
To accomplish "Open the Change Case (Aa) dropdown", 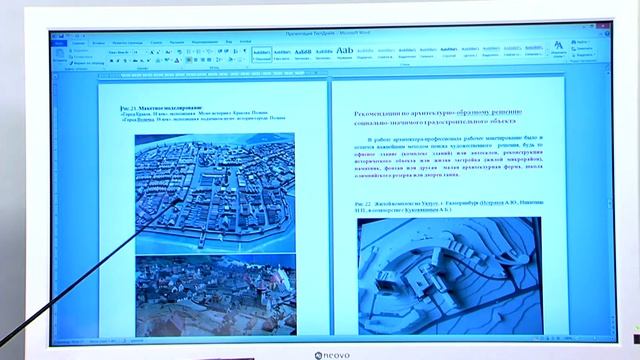I will tap(169, 52).
